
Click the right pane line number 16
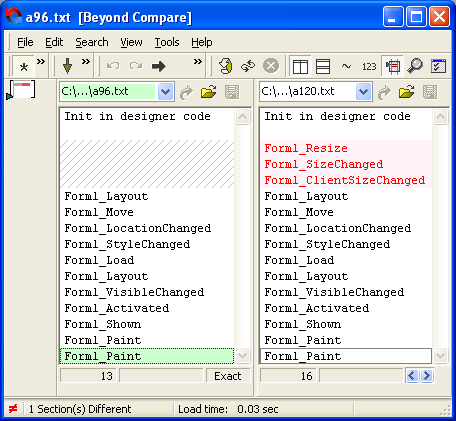(x=307, y=376)
